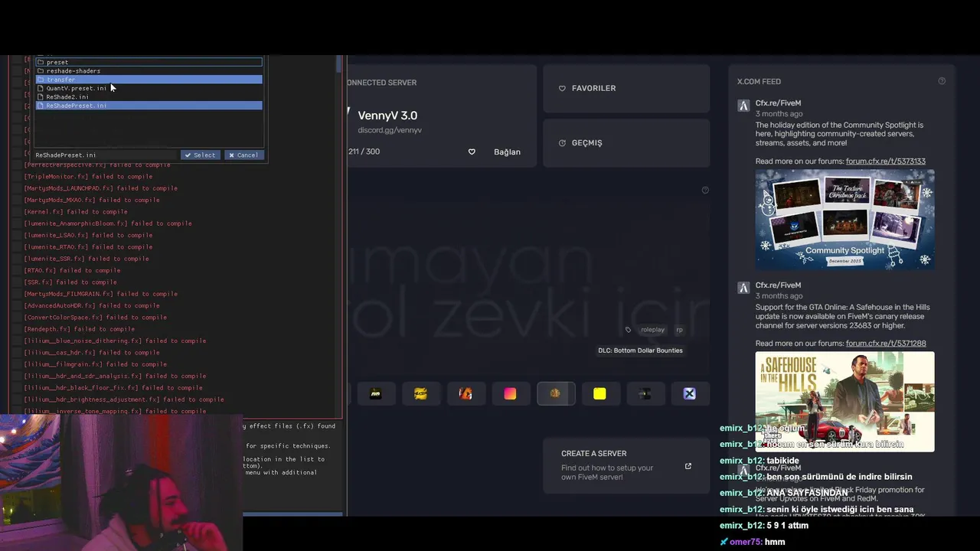Viewport: 980px width, 551px height.
Task: Select the dark black server icon
Action: (x=645, y=393)
